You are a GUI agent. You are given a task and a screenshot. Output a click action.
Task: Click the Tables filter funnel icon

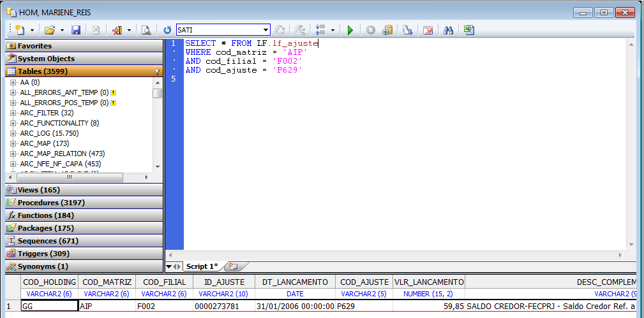click(157, 72)
